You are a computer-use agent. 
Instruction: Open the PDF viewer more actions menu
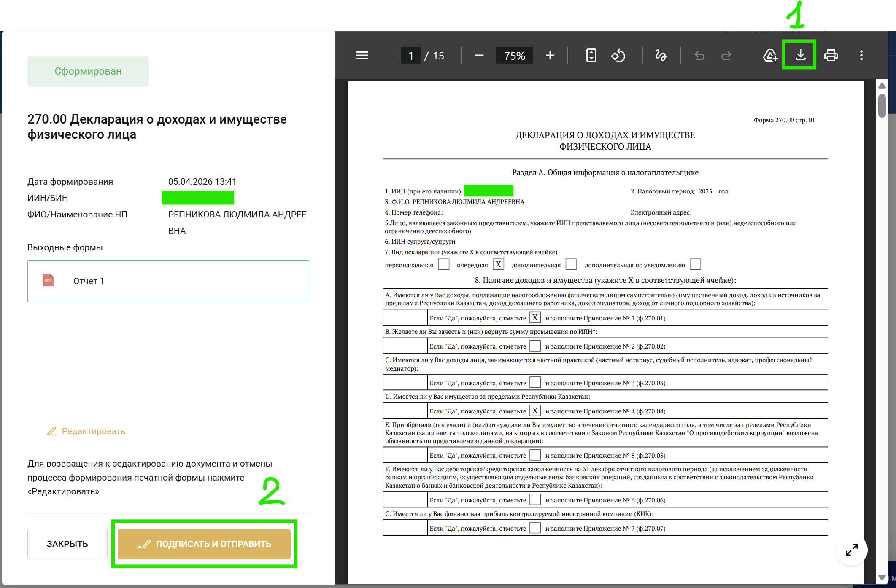click(861, 56)
